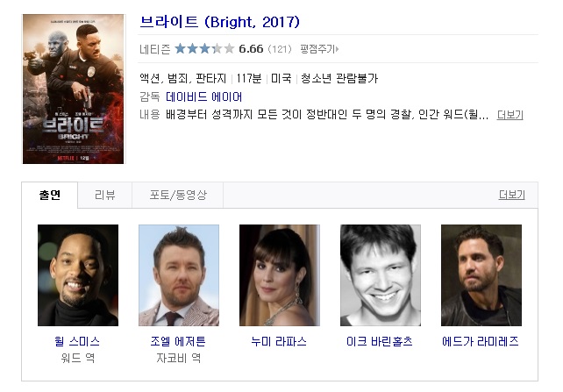The height and width of the screenshot is (392, 563).
Task: Open Edgar Ramirez's photo thumbnail
Action: coord(481,275)
